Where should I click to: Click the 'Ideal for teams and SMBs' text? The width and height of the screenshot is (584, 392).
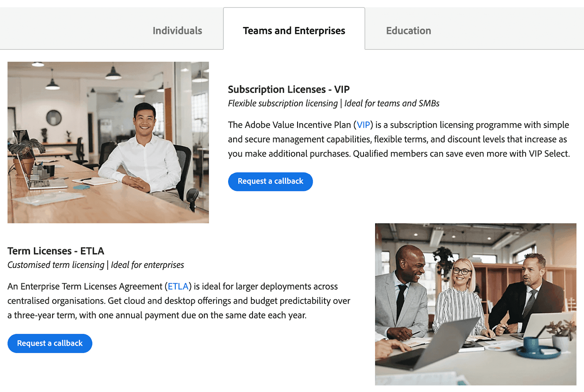coord(392,104)
